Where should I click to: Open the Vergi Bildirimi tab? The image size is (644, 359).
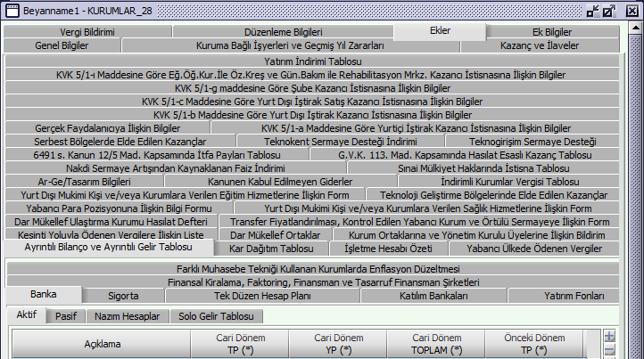tap(87, 32)
